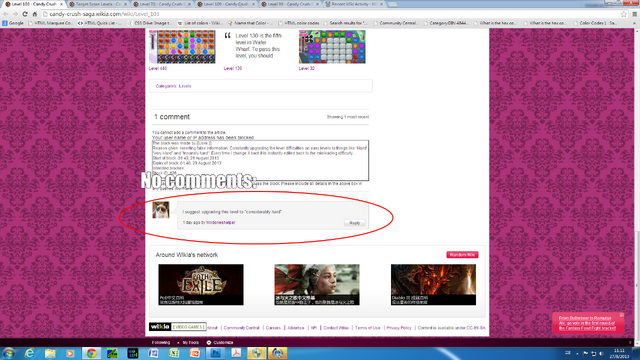Open the HTML color codes bookmark
640x360 pixels.
[299, 23]
